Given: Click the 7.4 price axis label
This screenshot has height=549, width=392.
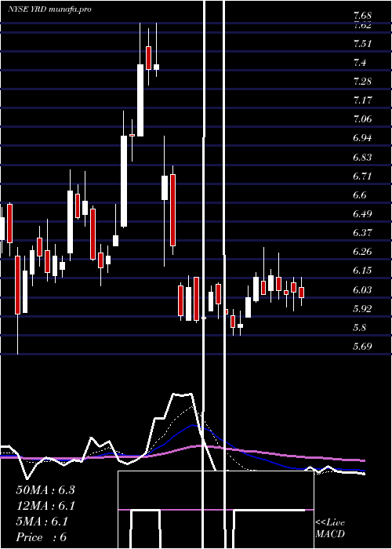Looking at the screenshot, I should click(x=360, y=63).
